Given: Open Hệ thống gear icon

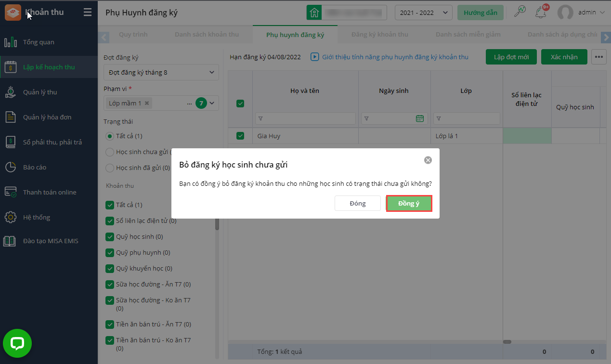Looking at the screenshot, I should click(x=11, y=218).
